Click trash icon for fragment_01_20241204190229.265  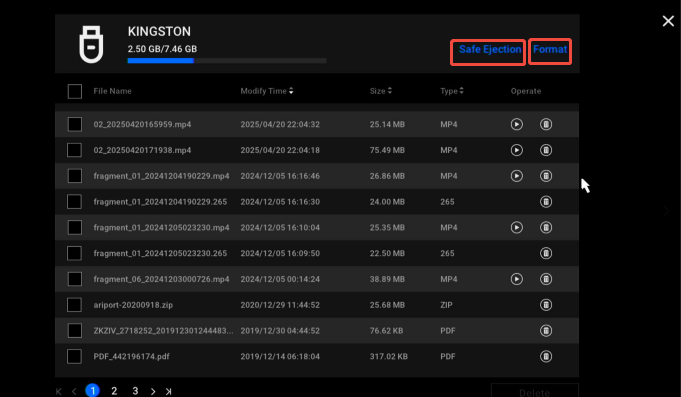546,202
